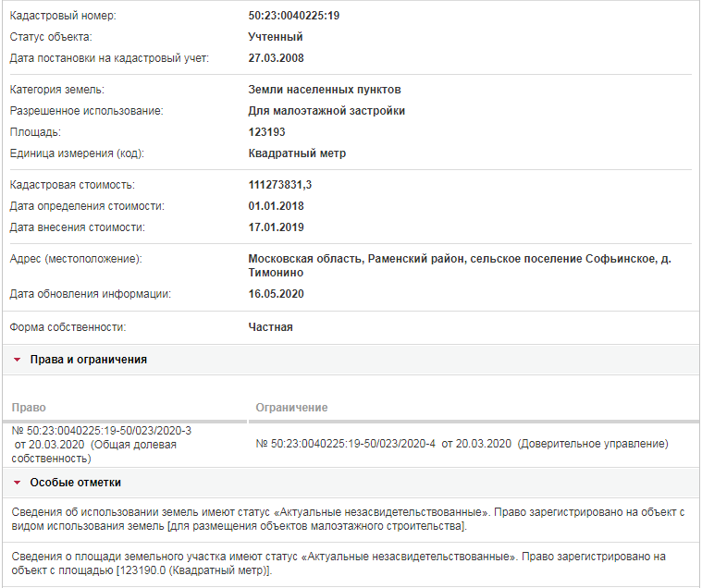The height and width of the screenshot is (588, 702).
Task: Click the Ограничение column header
Action: [x=291, y=408]
